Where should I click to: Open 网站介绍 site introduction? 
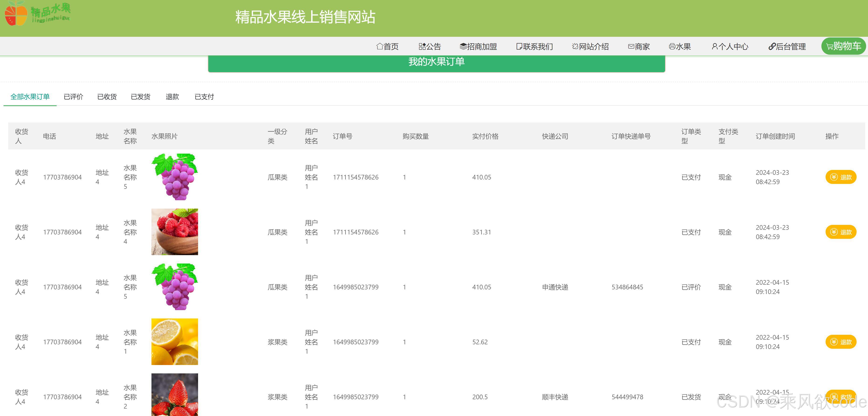tap(590, 47)
